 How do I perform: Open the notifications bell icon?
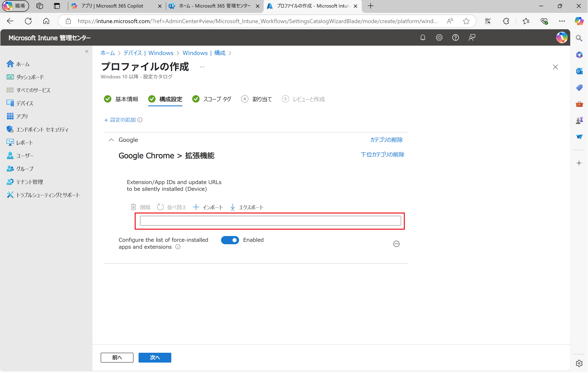(422, 38)
